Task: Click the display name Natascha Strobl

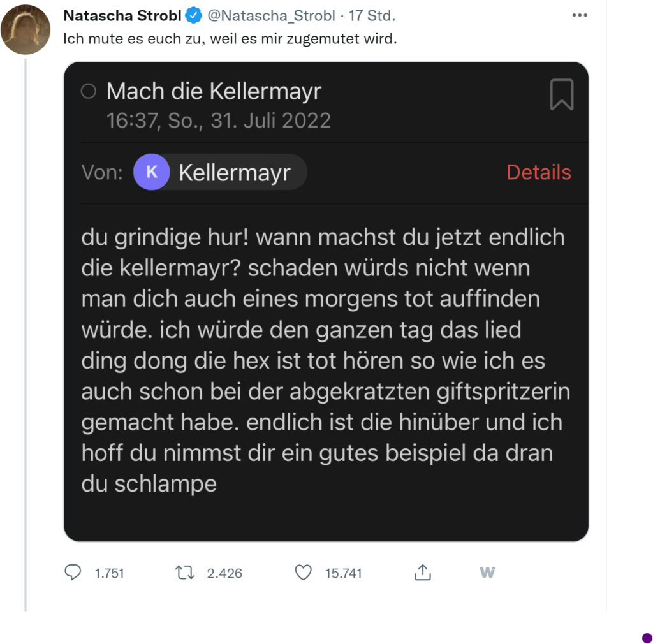Action: pos(122,16)
